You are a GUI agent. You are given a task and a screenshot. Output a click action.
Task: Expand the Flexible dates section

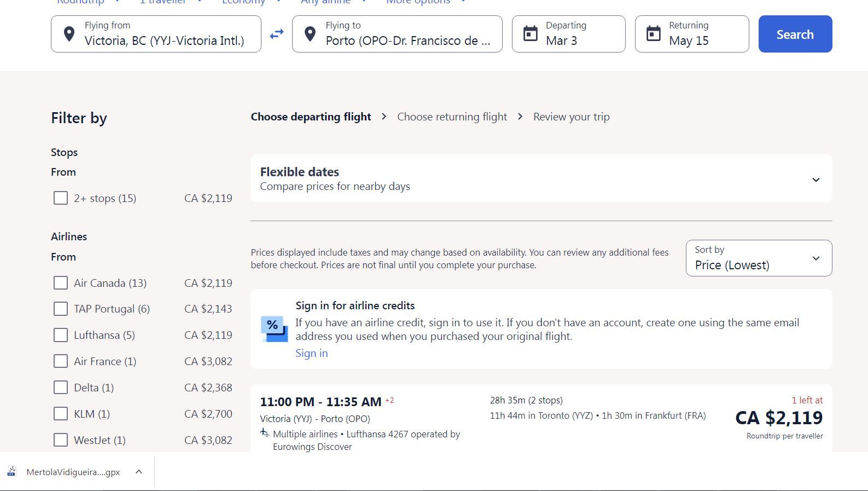tap(815, 179)
